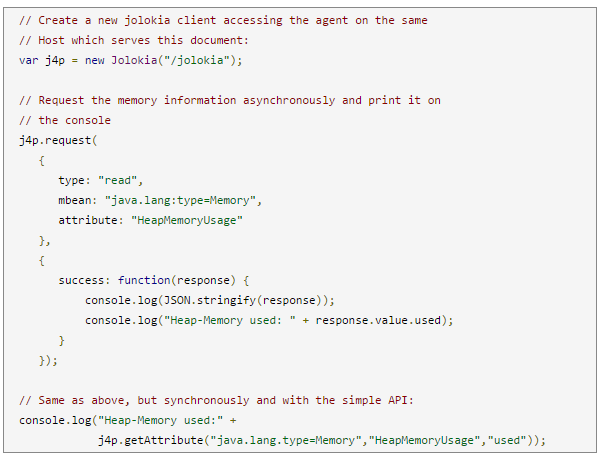This screenshot has height=462, width=605.
Task: Click the getAttribute method call
Action: click(158, 440)
